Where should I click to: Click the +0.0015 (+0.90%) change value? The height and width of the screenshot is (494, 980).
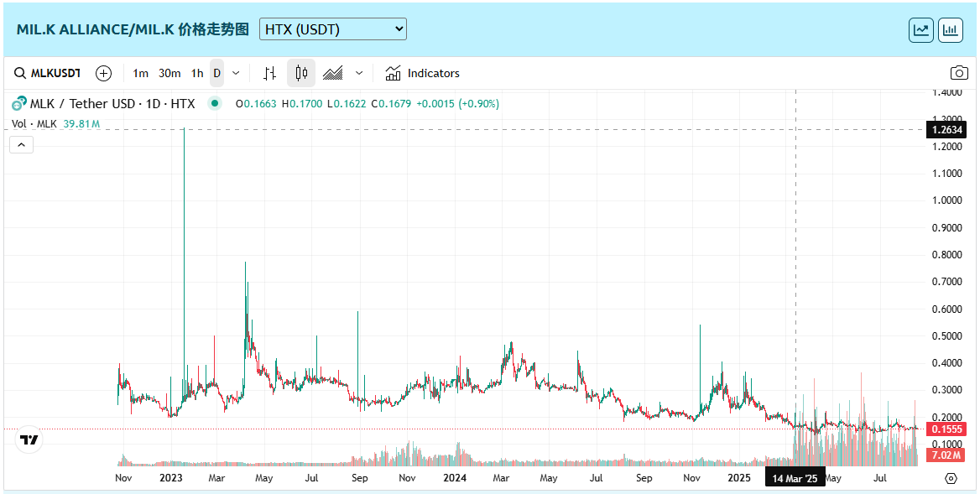pos(457,104)
